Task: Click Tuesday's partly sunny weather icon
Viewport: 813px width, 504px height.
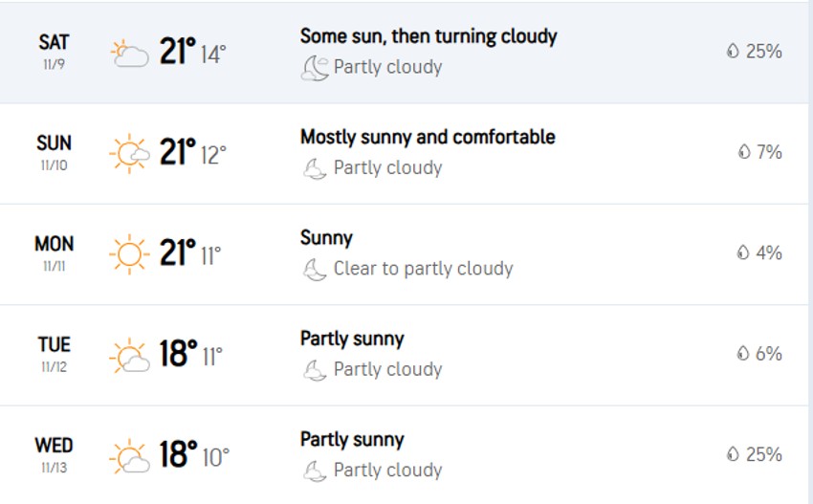Action: point(129,355)
